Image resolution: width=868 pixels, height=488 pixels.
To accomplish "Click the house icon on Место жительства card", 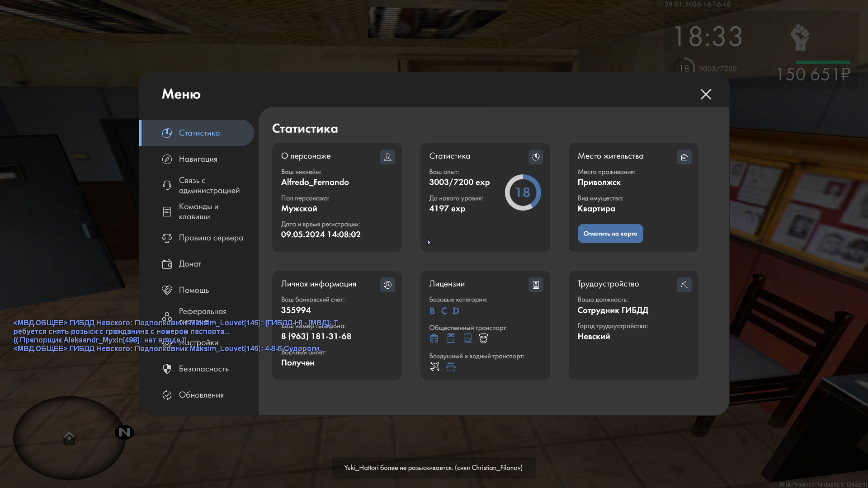I will pyautogui.click(x=684, y=157).
